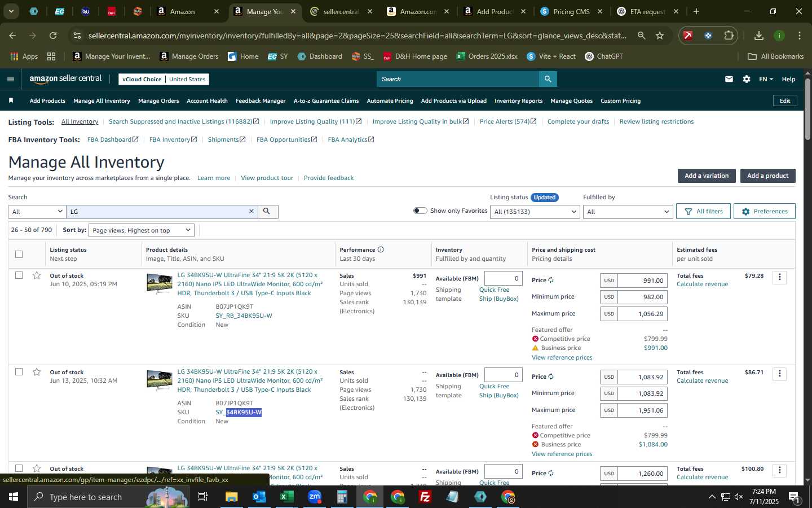Open the Fulfilled by dropdown
The height and width of the screenshot is (508, 812).
pyautogui.click(x=628, y=212)
